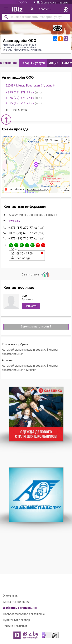Screen dimensions: 72x644
Task: Share via the VK icon
Action: [x=55, y=39]
